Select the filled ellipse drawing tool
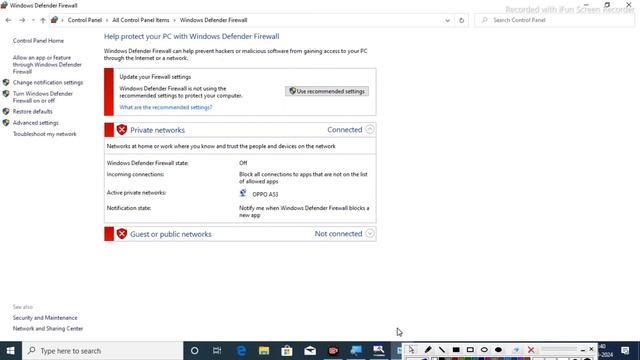The width and height of the screenshot is (640, 360). point(498,350)
